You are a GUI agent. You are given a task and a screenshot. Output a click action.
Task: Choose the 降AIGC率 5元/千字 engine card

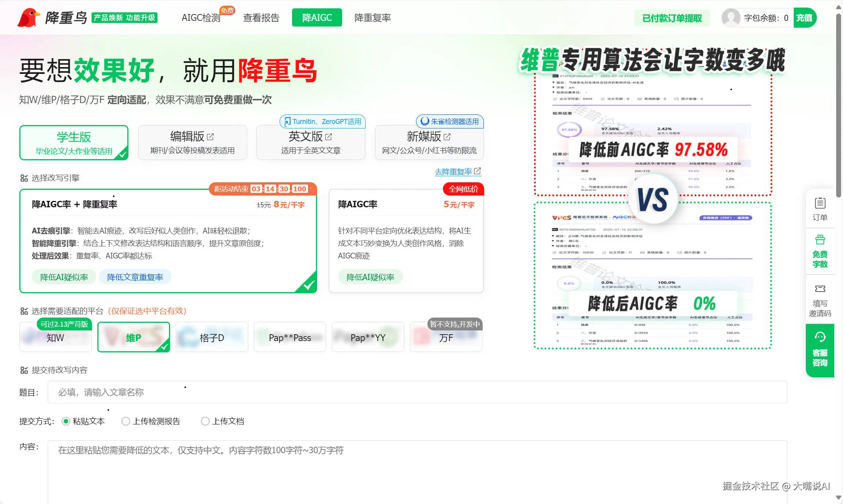pyautogui.click(x=406, y=241)
